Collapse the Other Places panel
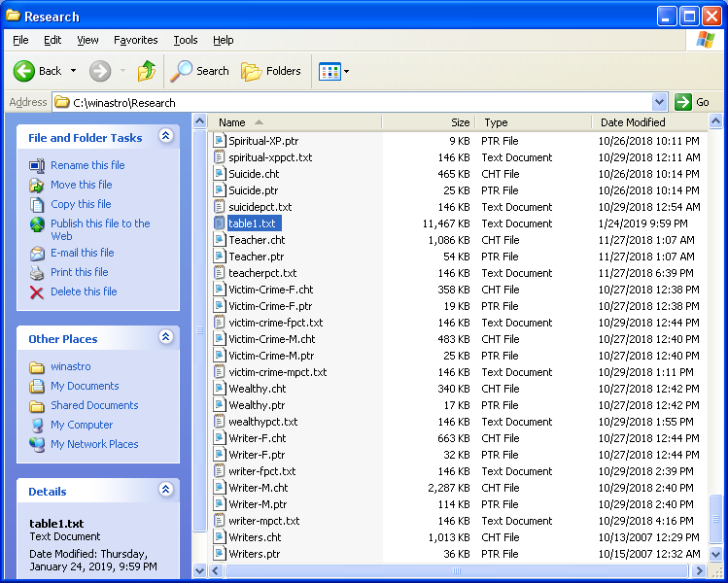Image resolution: width=728 pixels, height=583 pixels. (x=166, y=336)
